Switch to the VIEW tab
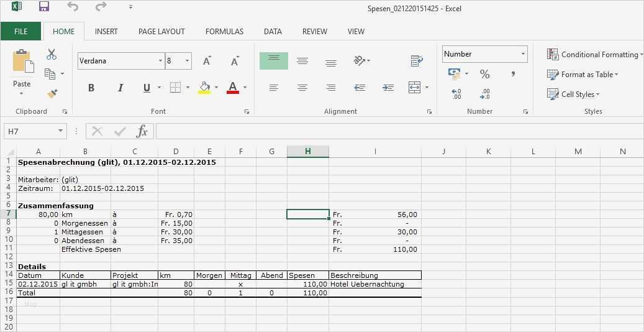The height and width of the screenshot is (332, 644). pos(356,31)
